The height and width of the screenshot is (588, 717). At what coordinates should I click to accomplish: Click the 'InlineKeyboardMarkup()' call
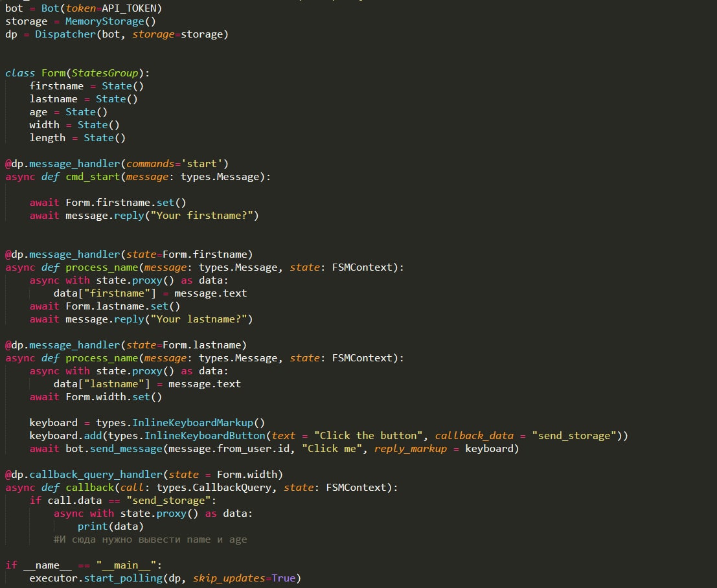coord(198,423)
